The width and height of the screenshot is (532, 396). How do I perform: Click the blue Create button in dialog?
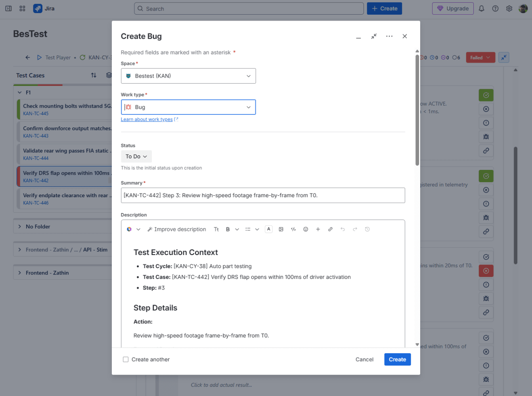pos(397,360)
